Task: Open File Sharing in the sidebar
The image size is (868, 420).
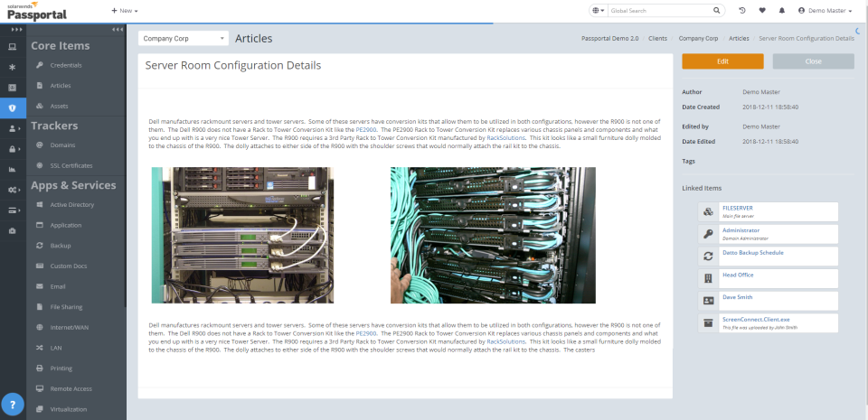Action: [x=66, y=307]
